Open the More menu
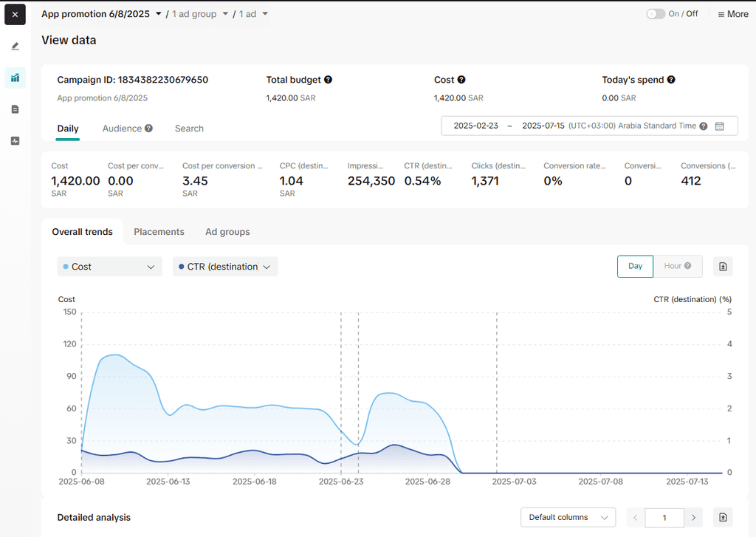 tap(733, 14)
